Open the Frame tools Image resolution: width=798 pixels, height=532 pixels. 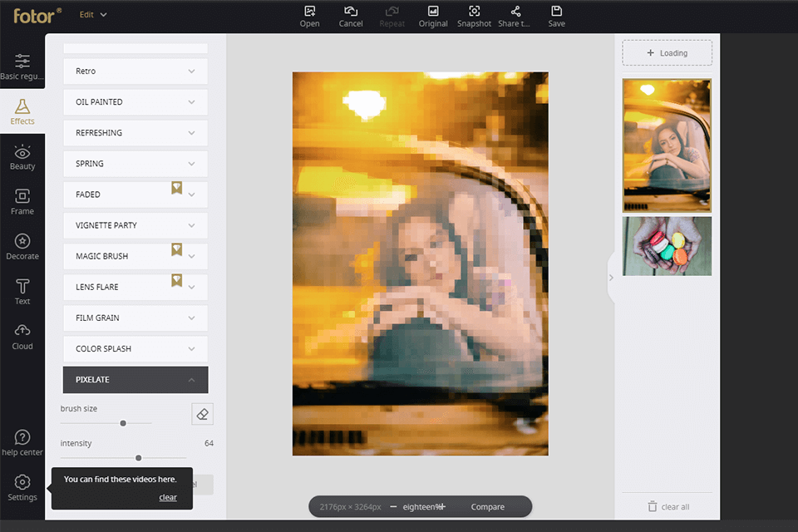click(x=22, y=202)
